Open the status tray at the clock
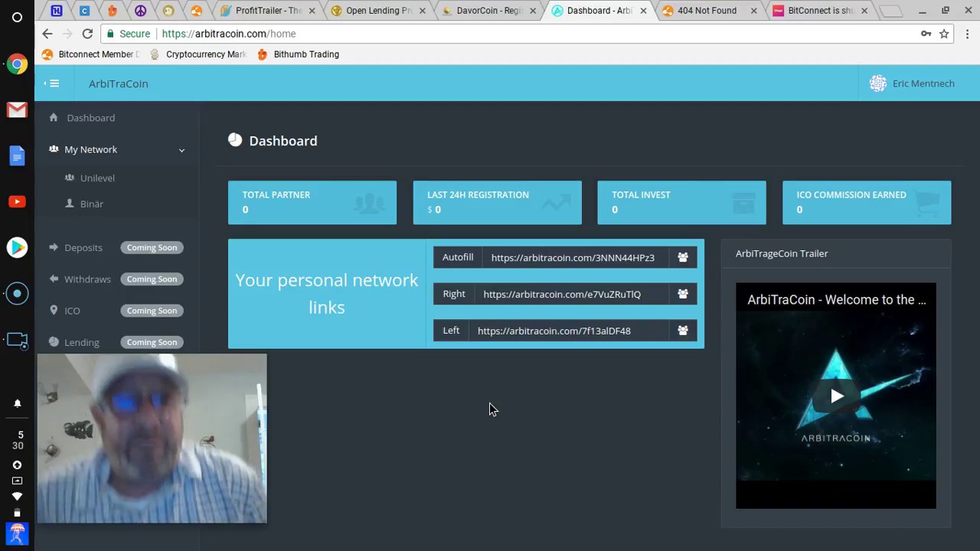Image resolution: width=980 pixels, height=551 pixels. point(18,440)
